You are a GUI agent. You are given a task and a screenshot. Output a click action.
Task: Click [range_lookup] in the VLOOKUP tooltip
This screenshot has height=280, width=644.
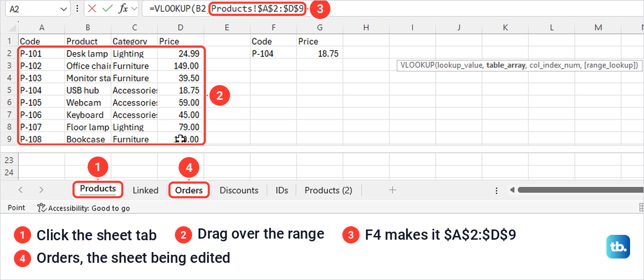pos(610,65)
